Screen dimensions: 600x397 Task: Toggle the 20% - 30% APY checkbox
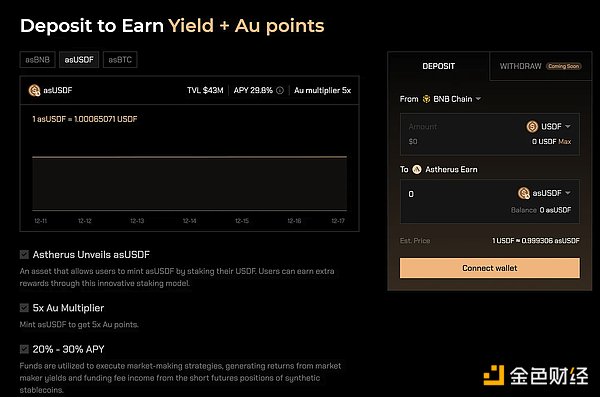[24, 349]
